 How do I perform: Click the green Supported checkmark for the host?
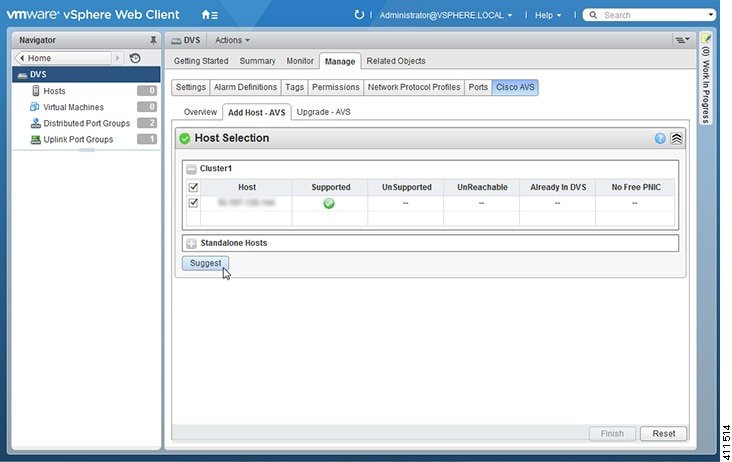tap(329, 203)
